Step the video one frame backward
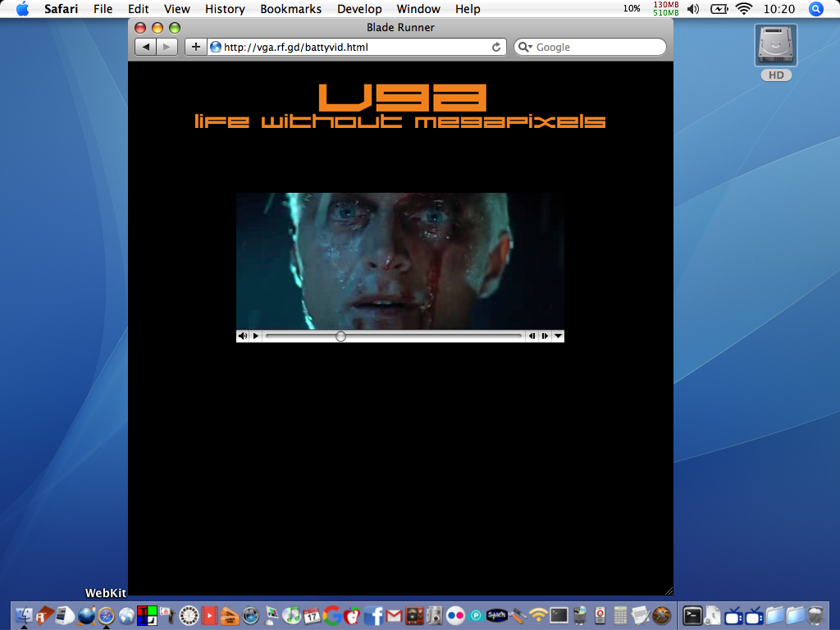The image size is (840, 630). (532, 336)
